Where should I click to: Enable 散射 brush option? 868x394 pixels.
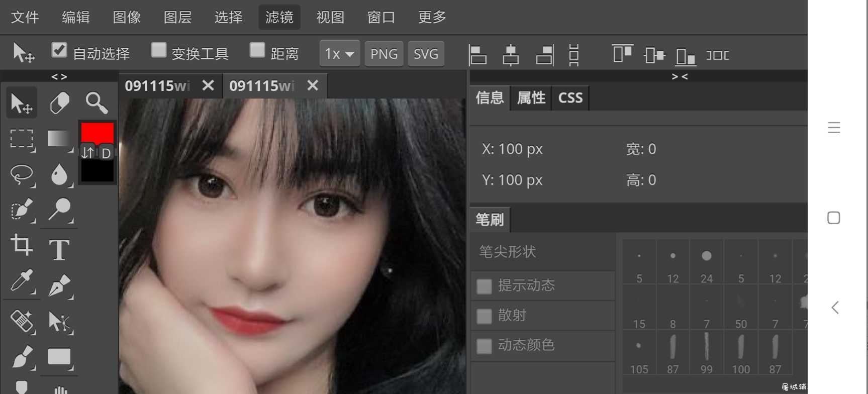pos(484,316)
